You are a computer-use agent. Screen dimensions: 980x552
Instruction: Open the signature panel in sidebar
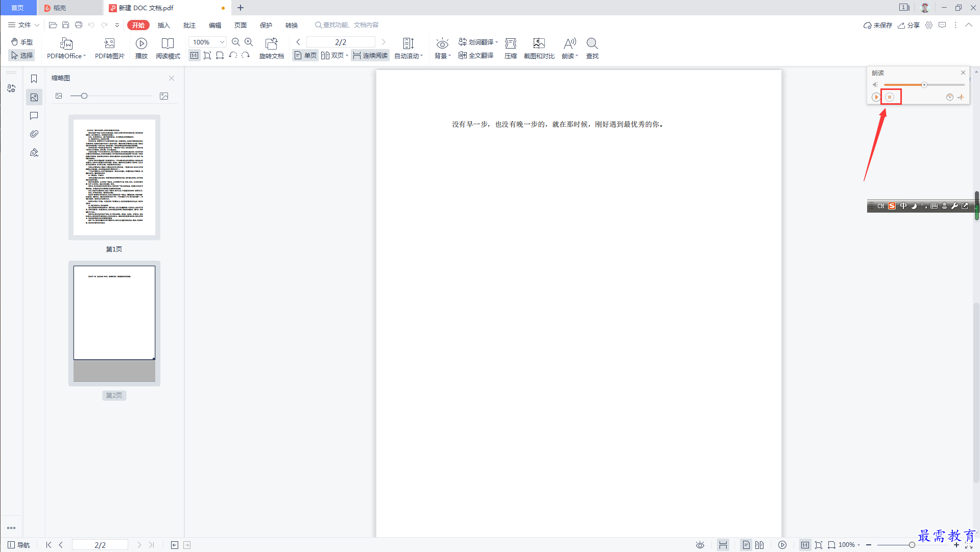click(34, 152)
